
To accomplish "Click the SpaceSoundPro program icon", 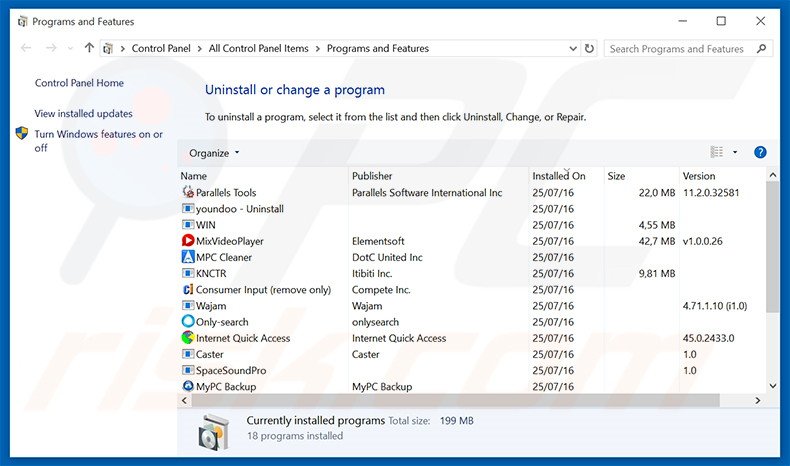I will click(x=188, y=370).
